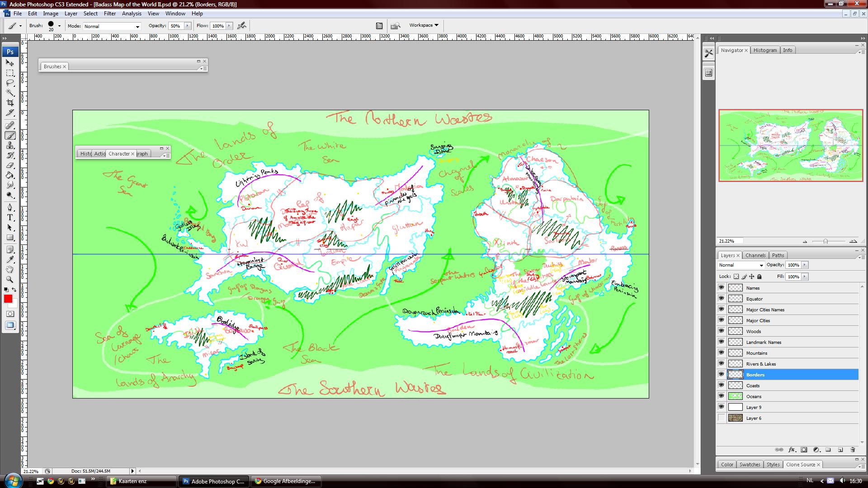Select the Zoom magnifier tool
The height and width of the screenshot is (488, 868).
(x=10, y=279)
